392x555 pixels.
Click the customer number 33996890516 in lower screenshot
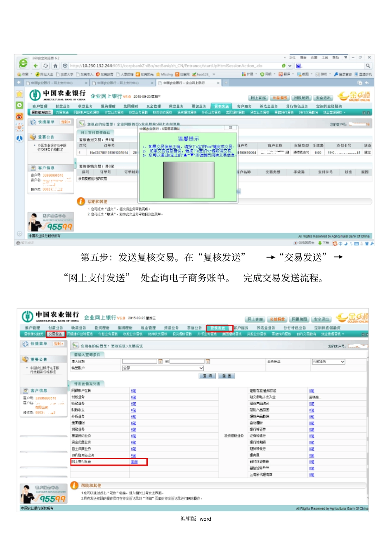tap(46, 398)
